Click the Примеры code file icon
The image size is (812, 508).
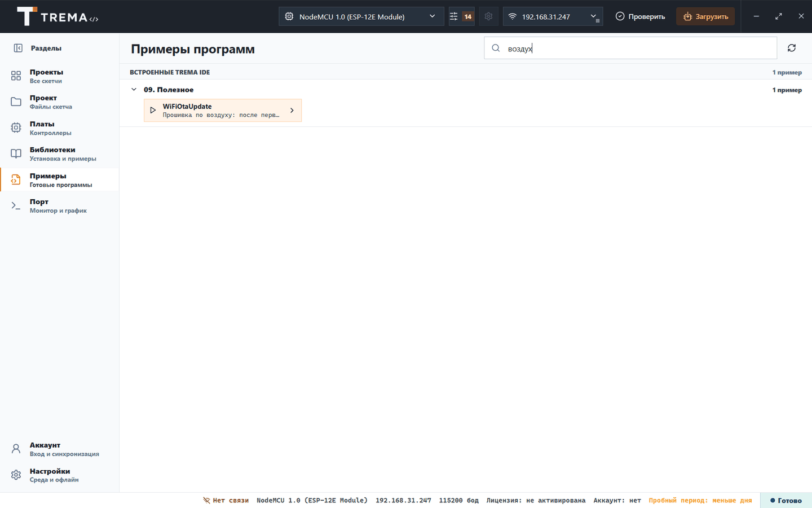(16, 179)
